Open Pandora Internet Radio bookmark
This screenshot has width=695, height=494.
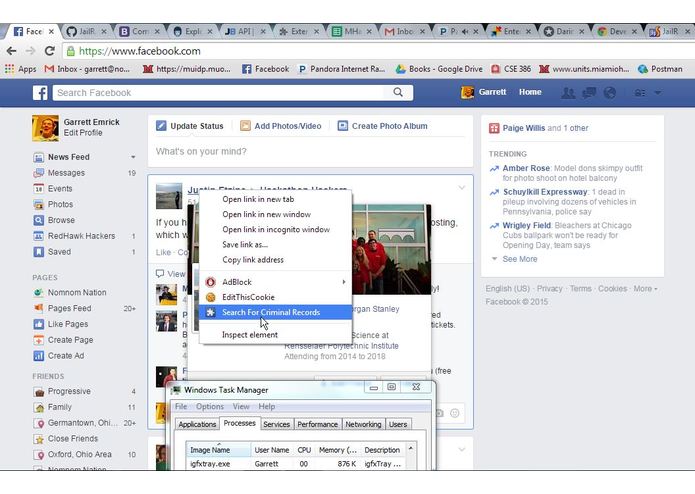pyautogui.click(x=342, y=69)
